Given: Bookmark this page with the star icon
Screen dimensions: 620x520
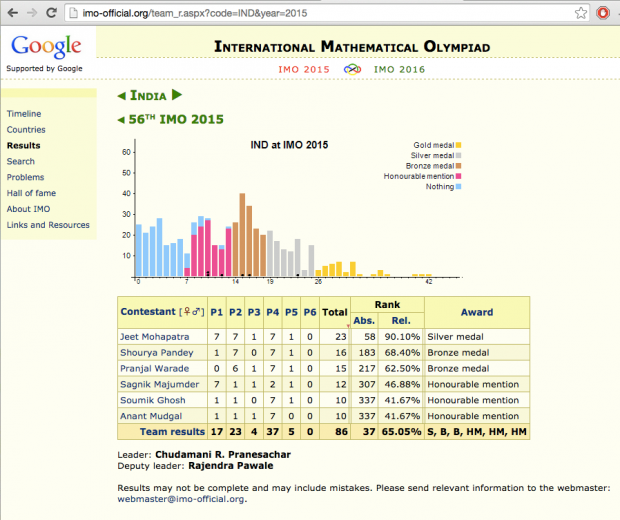Looking at the screenshot, I should click(x=581, y=13).
